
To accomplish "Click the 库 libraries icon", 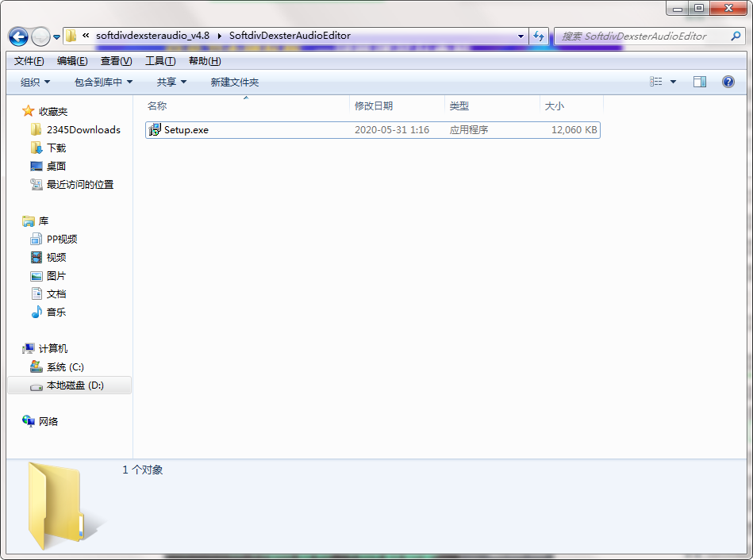I will 29,221.
